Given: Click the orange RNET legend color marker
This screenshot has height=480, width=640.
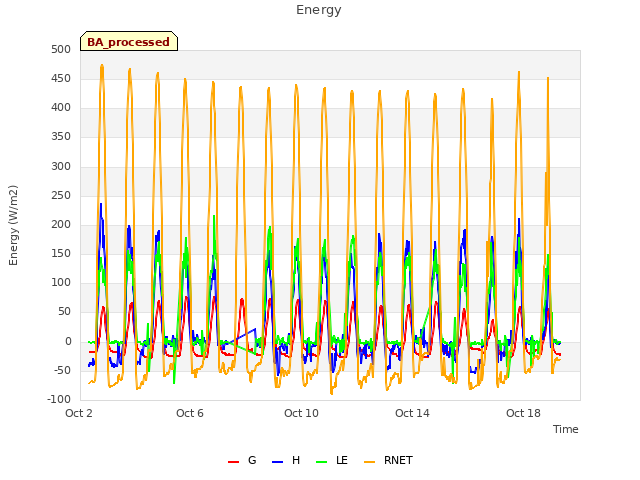Looking at the screenshot, I should pyautogui.click(x=369, y=462).
